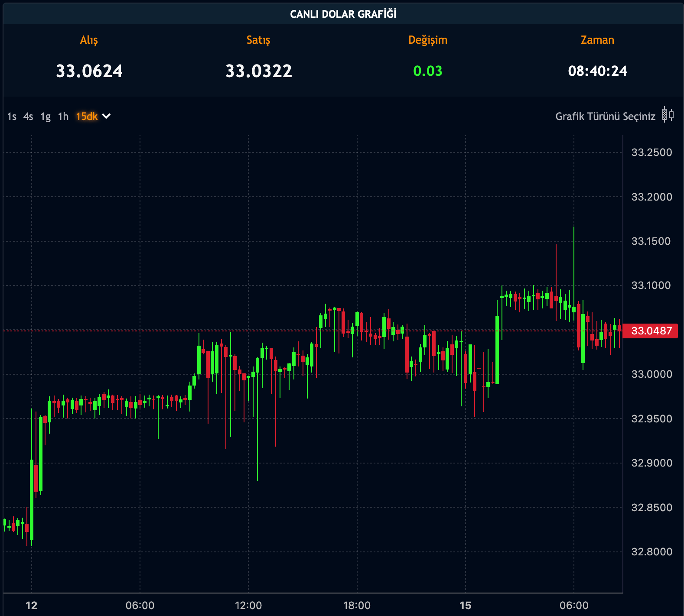Select the 1s timeframe

12,117
